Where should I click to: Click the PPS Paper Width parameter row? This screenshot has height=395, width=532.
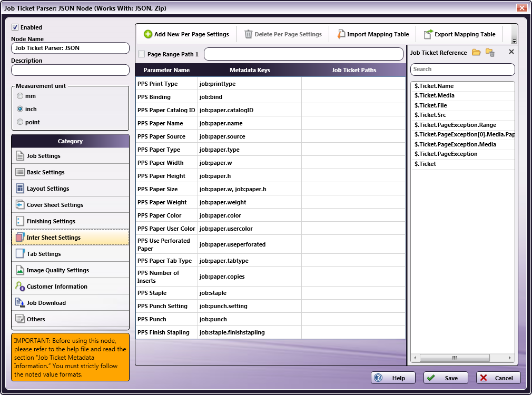(270, 163)
